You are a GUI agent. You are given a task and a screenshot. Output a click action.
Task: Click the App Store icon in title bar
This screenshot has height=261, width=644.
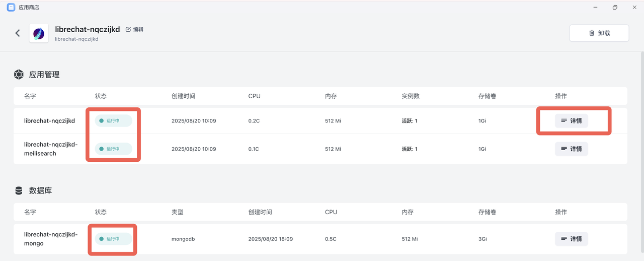click(x=11, y=7)
